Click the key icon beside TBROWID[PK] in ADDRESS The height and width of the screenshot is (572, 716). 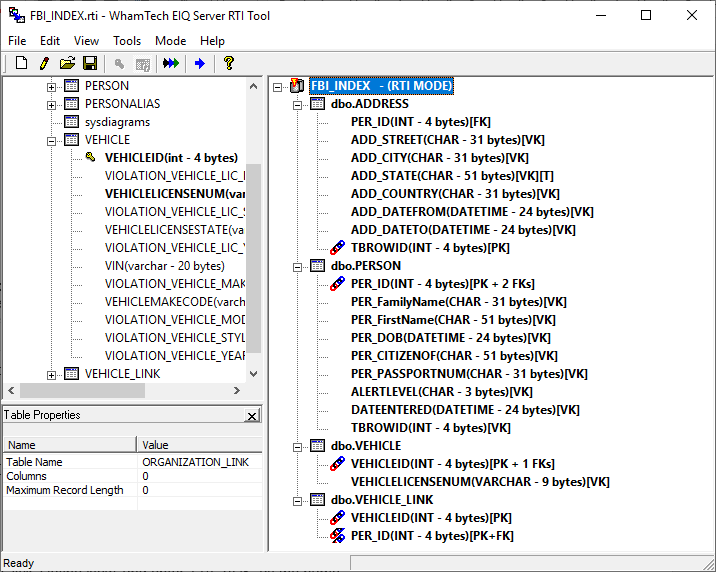(337, 247)
